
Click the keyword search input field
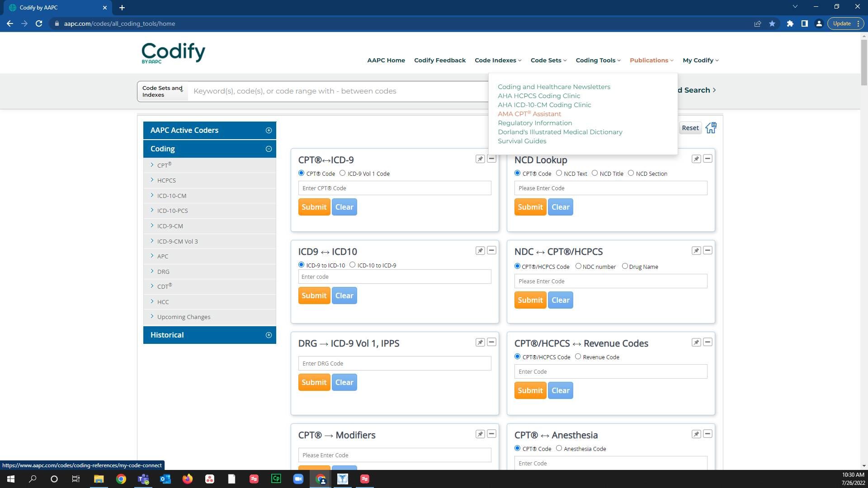pos(338,91)
